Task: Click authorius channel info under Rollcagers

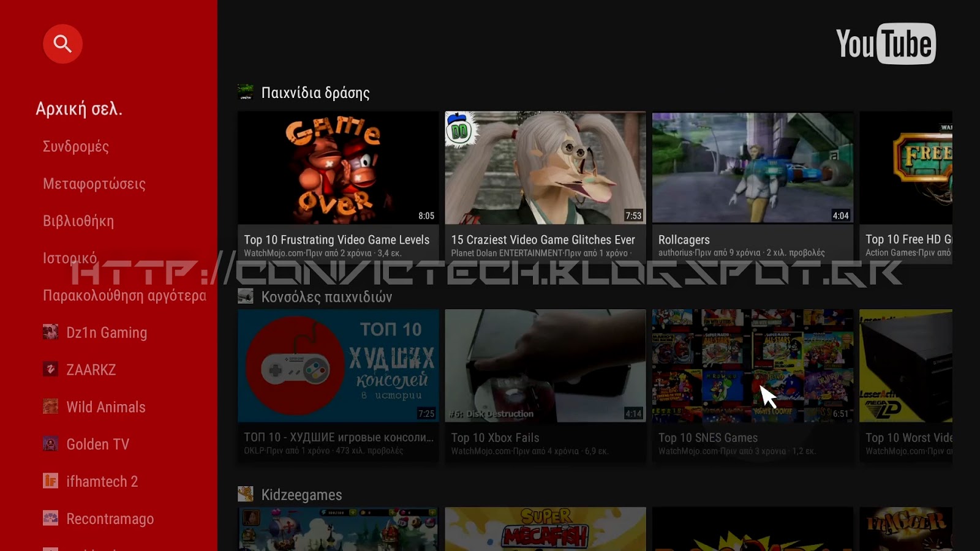Action: pos(742,253)
